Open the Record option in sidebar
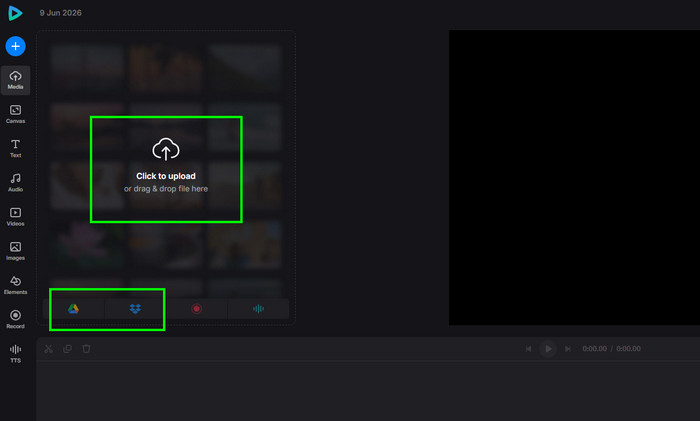The height and width of the screenshot is (421, 700). coord(16,319)
